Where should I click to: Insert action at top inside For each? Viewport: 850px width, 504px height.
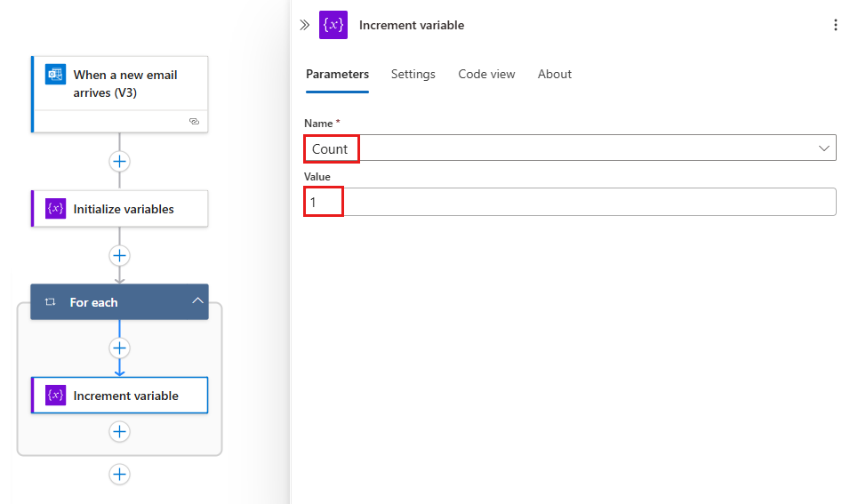click(119, 348)
